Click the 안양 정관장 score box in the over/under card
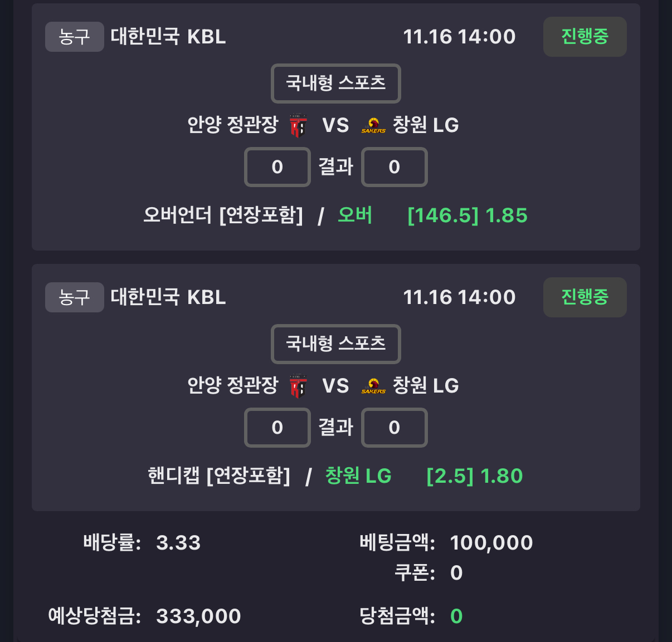Viewport: 672px width, 642px height. 277,167
